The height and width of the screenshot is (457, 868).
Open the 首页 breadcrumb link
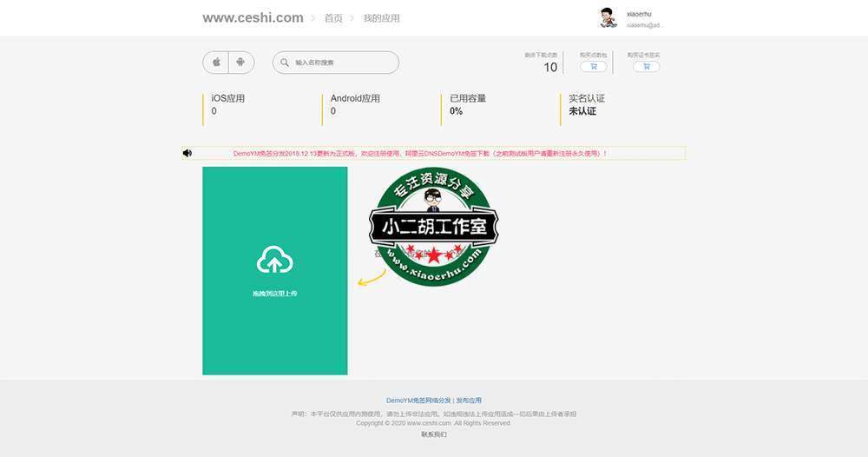click(333, 18)
